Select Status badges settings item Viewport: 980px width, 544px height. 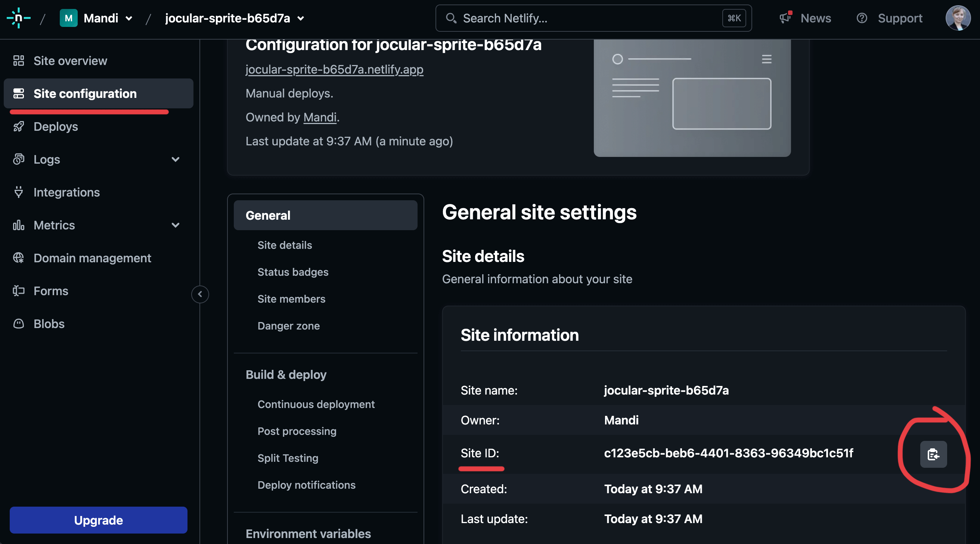(x=292, y=272)
